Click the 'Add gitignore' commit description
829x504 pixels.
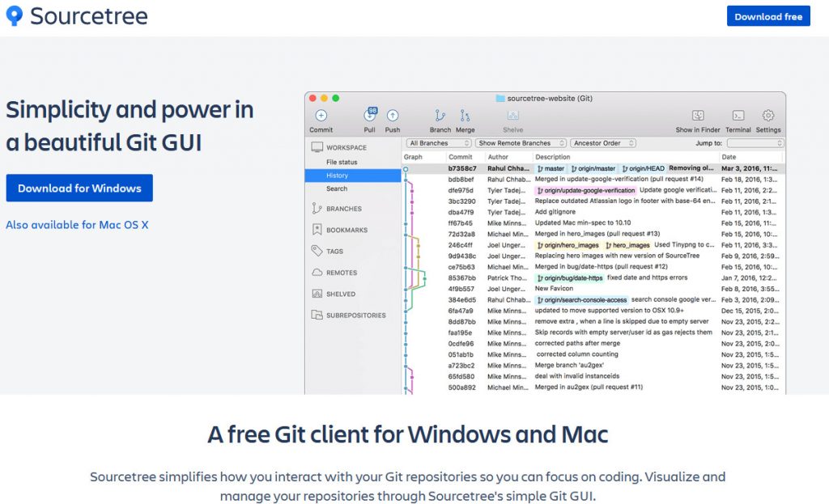pos(555,212)
